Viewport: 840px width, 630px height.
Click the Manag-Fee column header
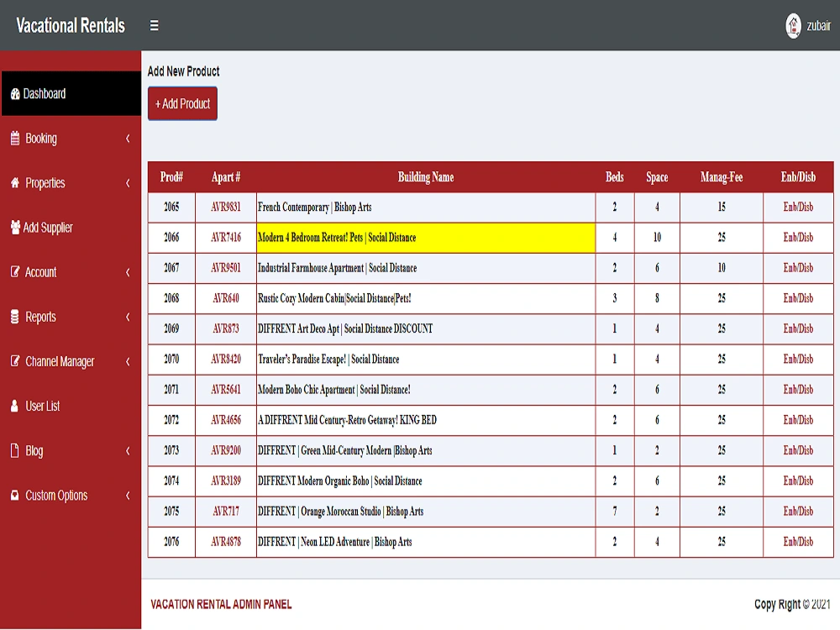(721, 177)
